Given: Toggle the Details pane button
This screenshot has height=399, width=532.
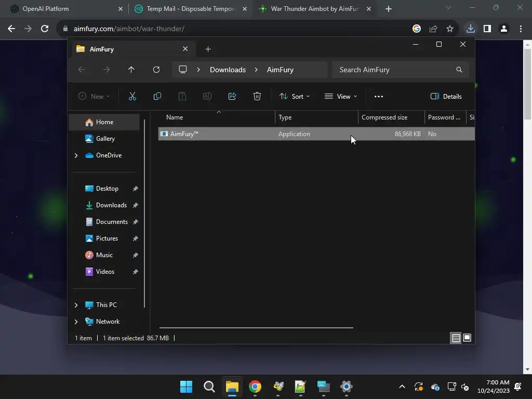Looking at the screenshot, I should click(446, 96).
